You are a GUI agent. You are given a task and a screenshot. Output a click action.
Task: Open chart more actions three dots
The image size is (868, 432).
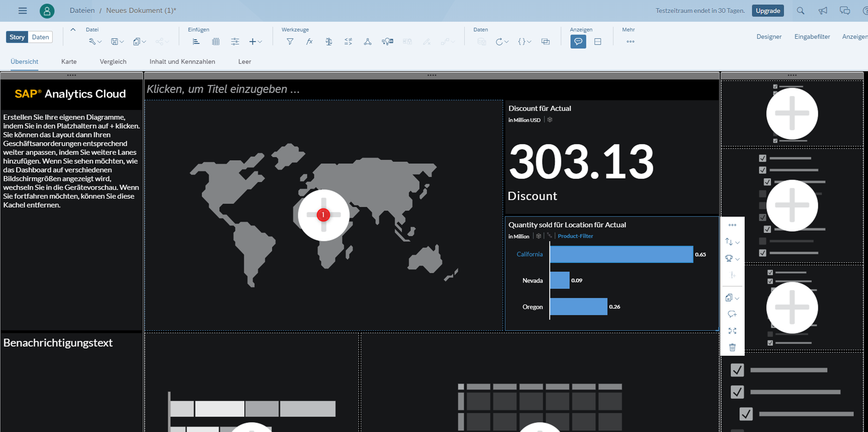[x=732, y=225]
